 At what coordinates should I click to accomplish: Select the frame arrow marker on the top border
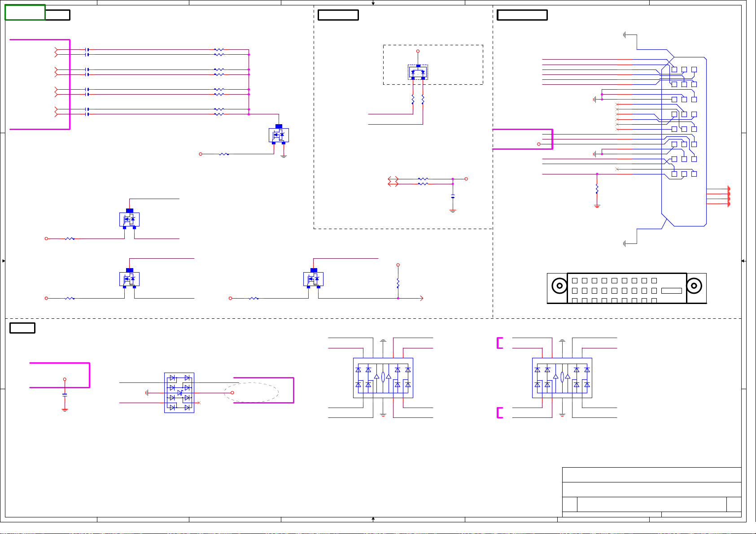(x=373, y=3)
